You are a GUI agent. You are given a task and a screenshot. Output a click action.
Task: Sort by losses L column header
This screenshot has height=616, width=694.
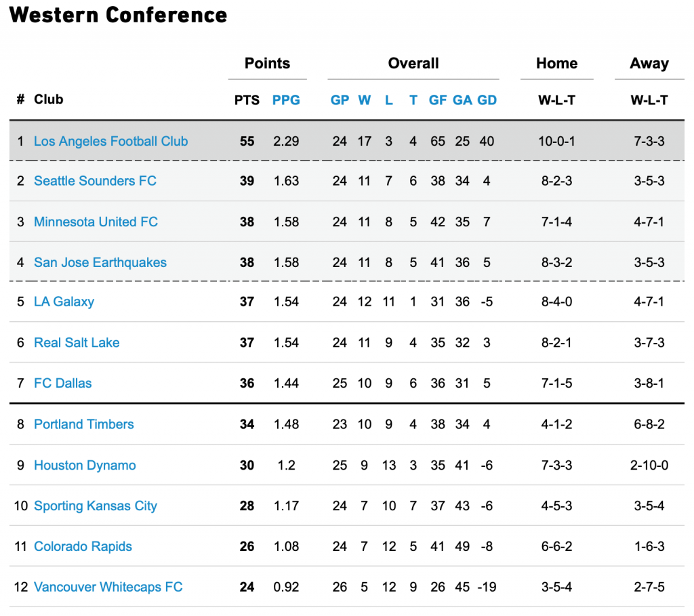[x=388, y=100]
